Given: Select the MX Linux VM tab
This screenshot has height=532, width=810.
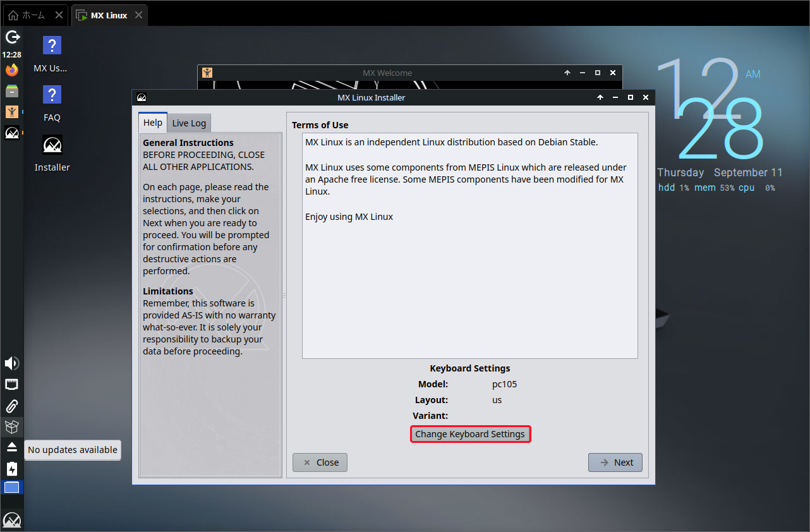Looking at the screenshot, I should tap(109, 15).
